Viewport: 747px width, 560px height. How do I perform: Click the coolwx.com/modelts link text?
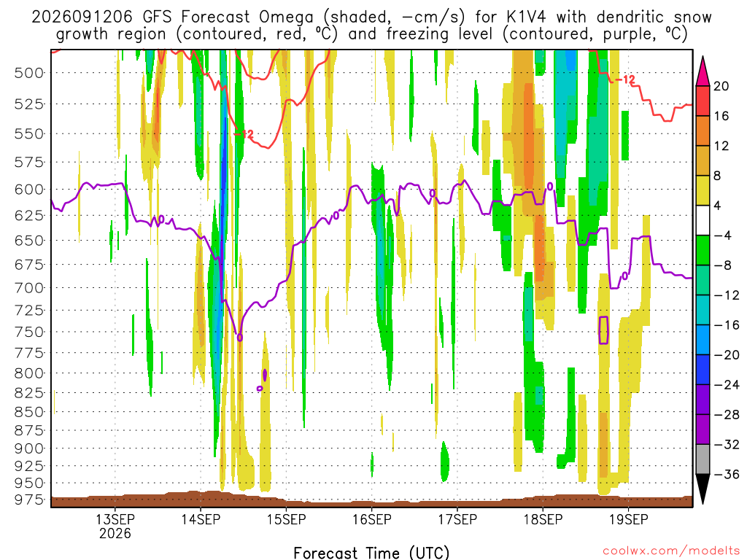click(x=671, y=551)
